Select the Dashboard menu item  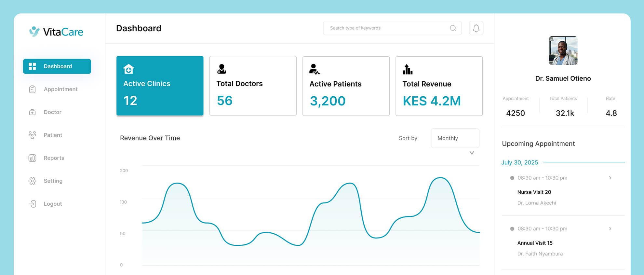[x=57, y=66]
